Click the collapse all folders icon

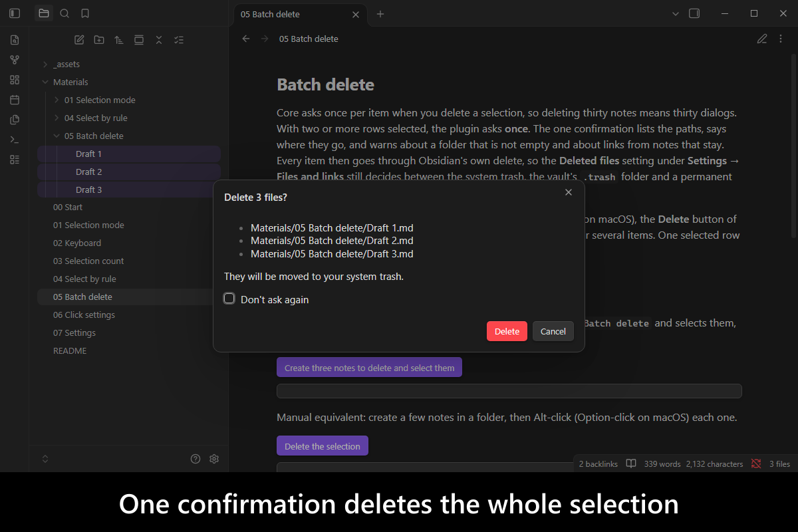pos(159,40)
